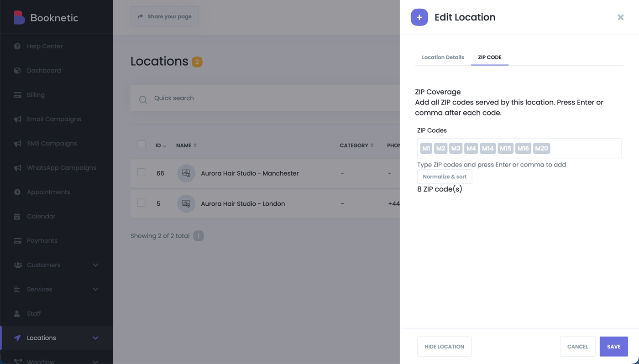Click the Locations count badge 2
The image size is (639, 364).
[197, 62]
